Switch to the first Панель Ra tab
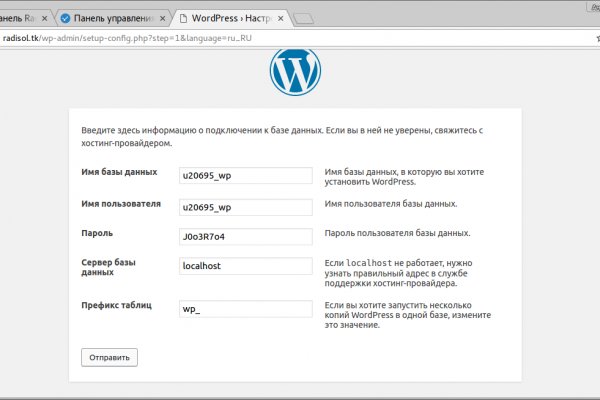This screenshot has height=400, width=600. pos(20,18)
